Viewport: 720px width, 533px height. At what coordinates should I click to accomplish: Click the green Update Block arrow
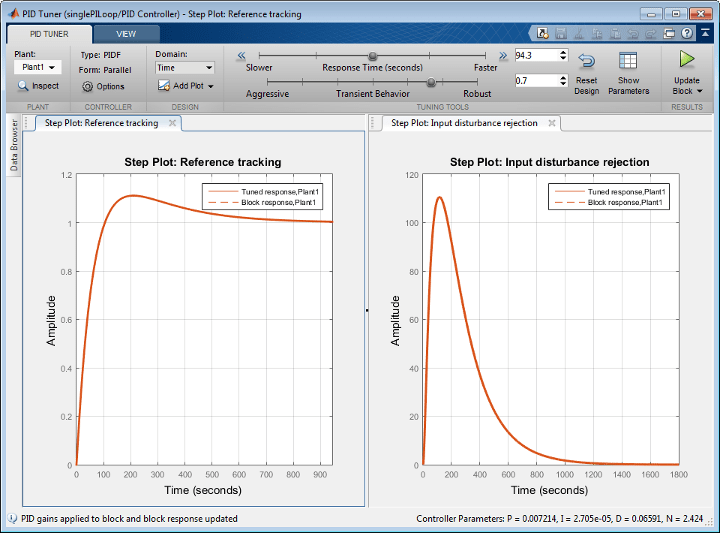(687, 60)
